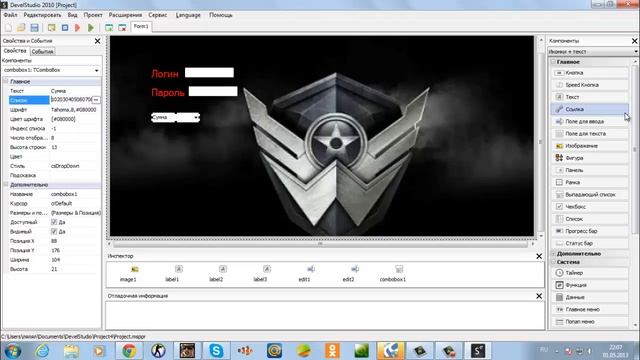
Task: Close the Свойства и События panel
Action: coord(98,41)
